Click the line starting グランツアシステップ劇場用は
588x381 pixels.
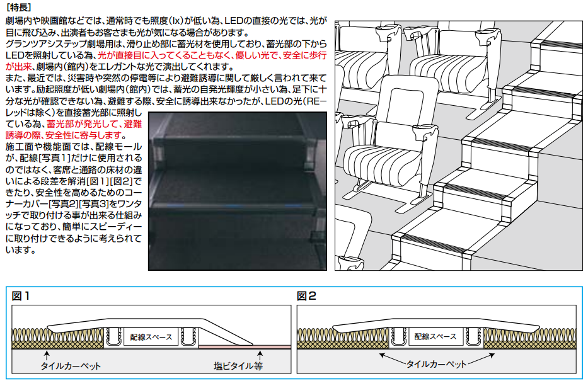166,44
